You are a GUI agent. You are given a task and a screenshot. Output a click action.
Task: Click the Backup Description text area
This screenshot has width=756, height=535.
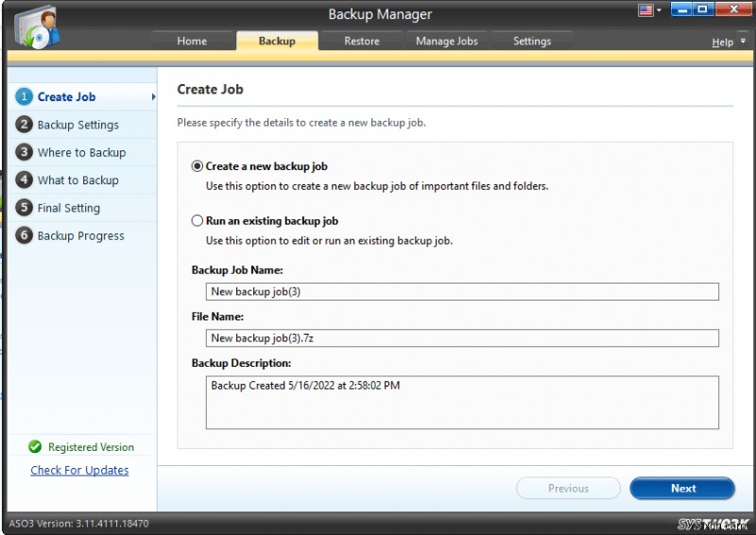click(x=462, y=403)
